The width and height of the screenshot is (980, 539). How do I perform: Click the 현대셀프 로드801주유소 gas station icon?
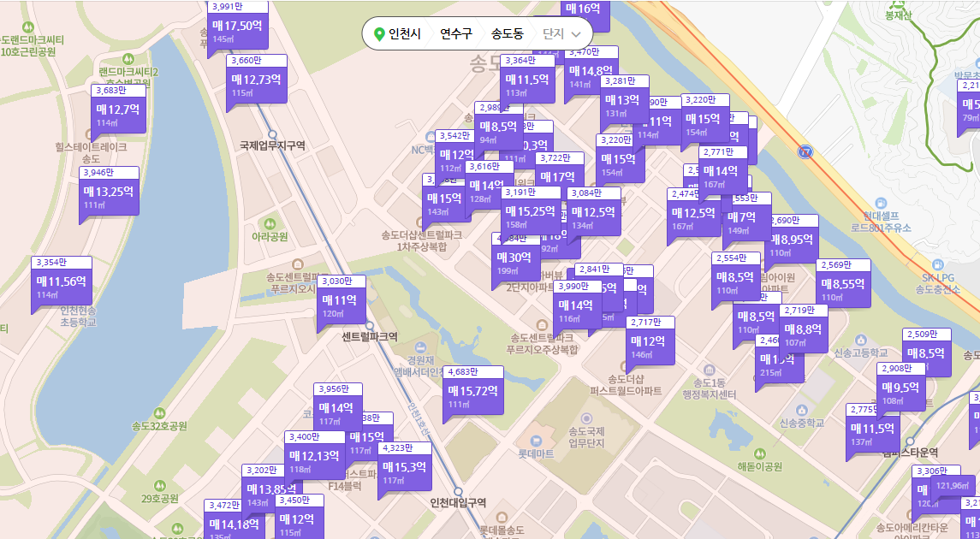click(881, 203)
